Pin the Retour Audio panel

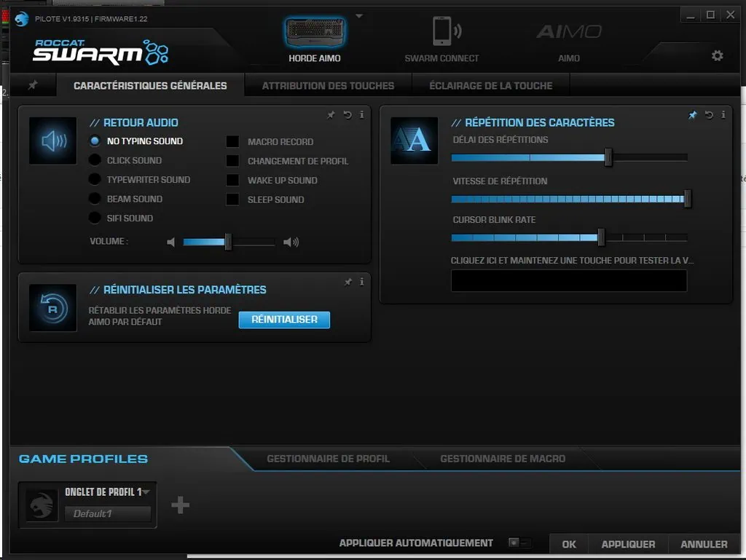tap(331, 114)
